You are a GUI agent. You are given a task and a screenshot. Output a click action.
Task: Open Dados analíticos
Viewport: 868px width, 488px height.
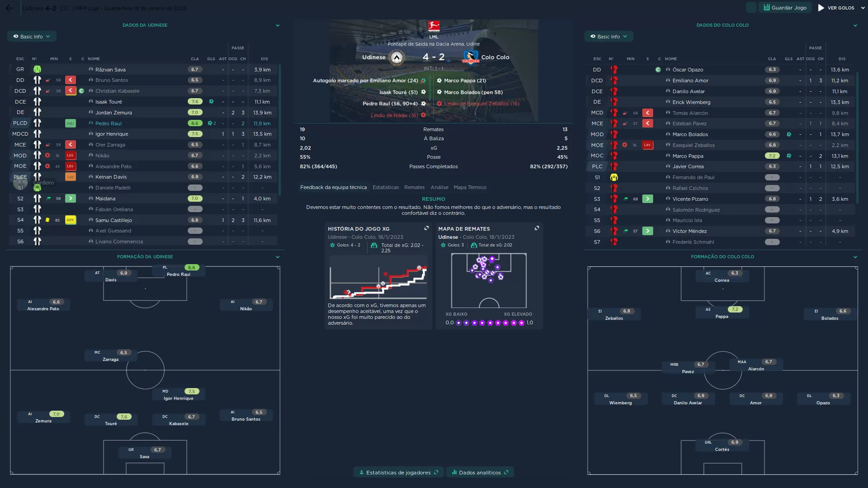coord(479,472)
